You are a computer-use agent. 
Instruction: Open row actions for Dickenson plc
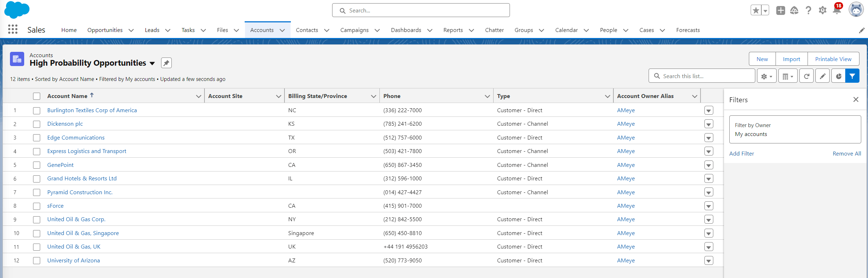click(x=709, y=124)
